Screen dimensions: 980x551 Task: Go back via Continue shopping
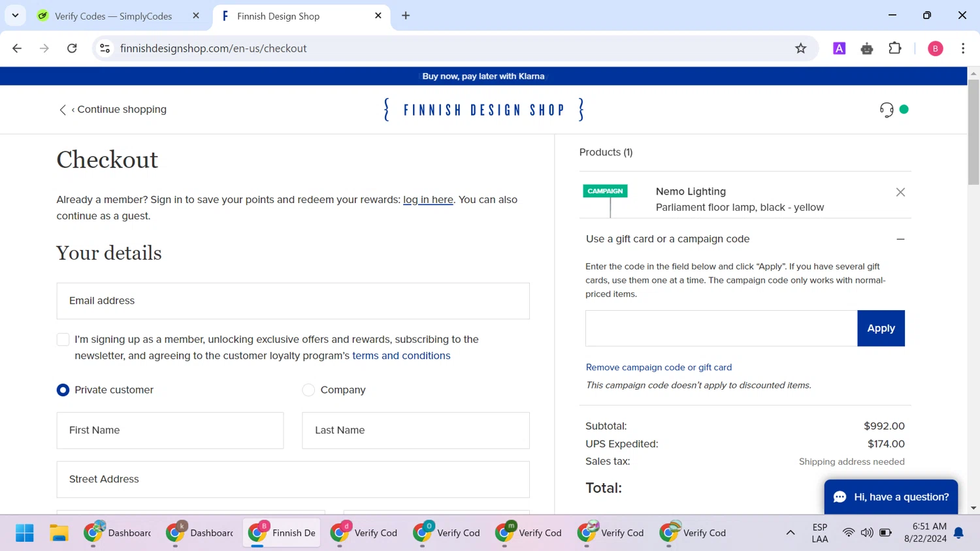(x=113, y=110)
